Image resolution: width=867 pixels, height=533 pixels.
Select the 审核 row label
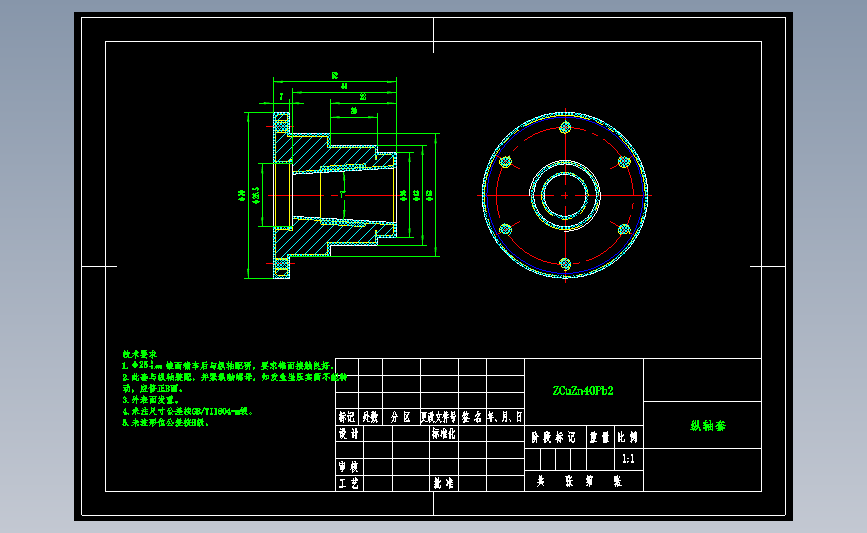(349, 467)
